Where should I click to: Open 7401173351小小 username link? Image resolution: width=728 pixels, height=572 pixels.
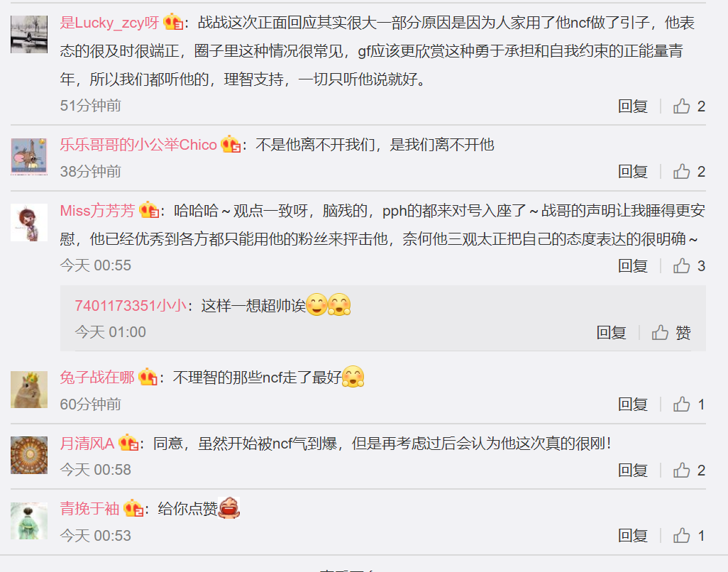131,306
